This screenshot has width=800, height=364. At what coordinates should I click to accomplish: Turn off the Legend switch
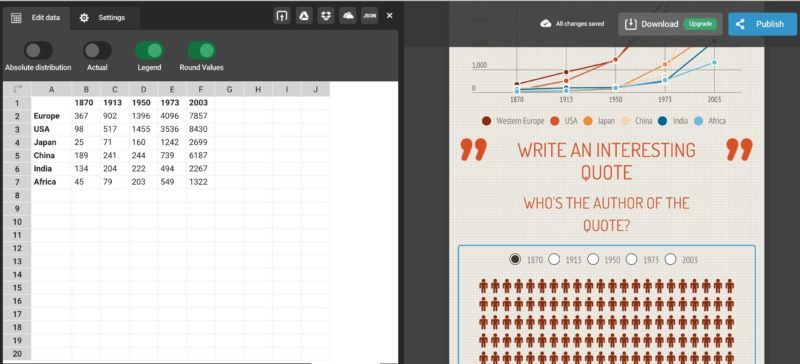[149, 51]
